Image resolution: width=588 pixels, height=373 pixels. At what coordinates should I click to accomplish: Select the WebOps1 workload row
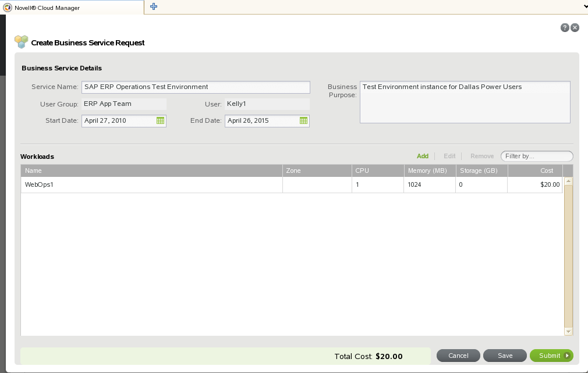[x=291, y=185]
